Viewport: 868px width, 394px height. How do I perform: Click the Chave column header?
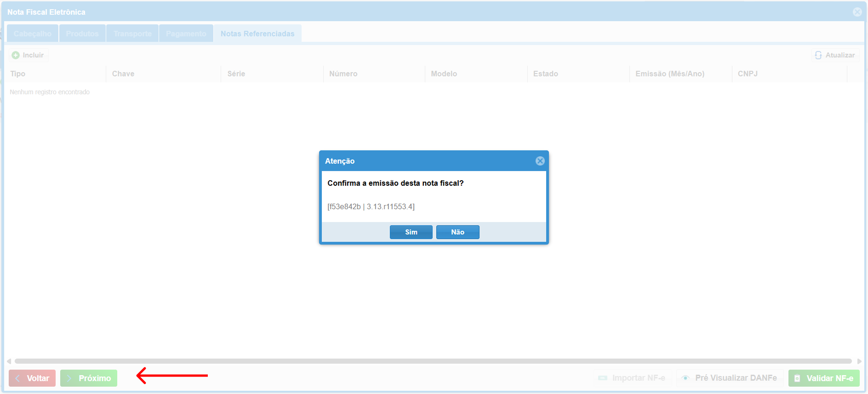[123, 74]
